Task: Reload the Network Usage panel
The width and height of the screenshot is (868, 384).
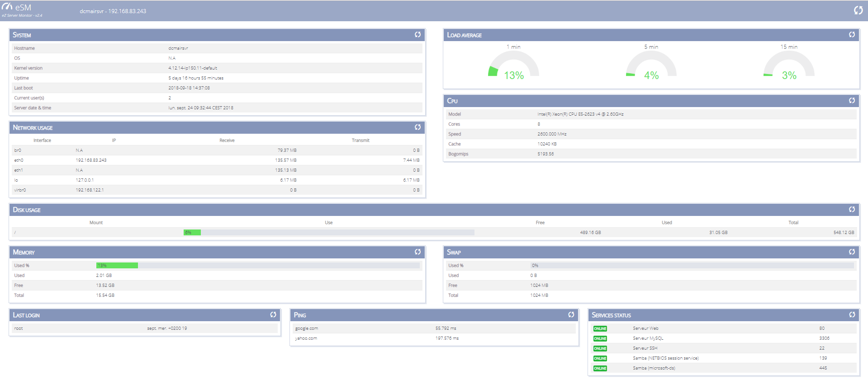Action: 417,127
